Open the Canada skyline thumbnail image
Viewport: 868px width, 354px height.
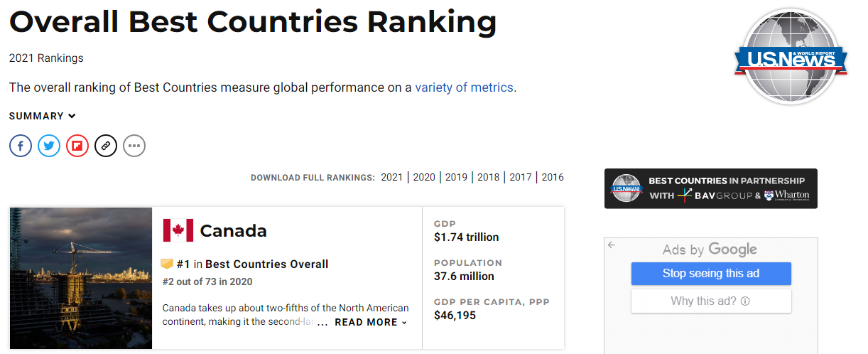tap(81, 279)
